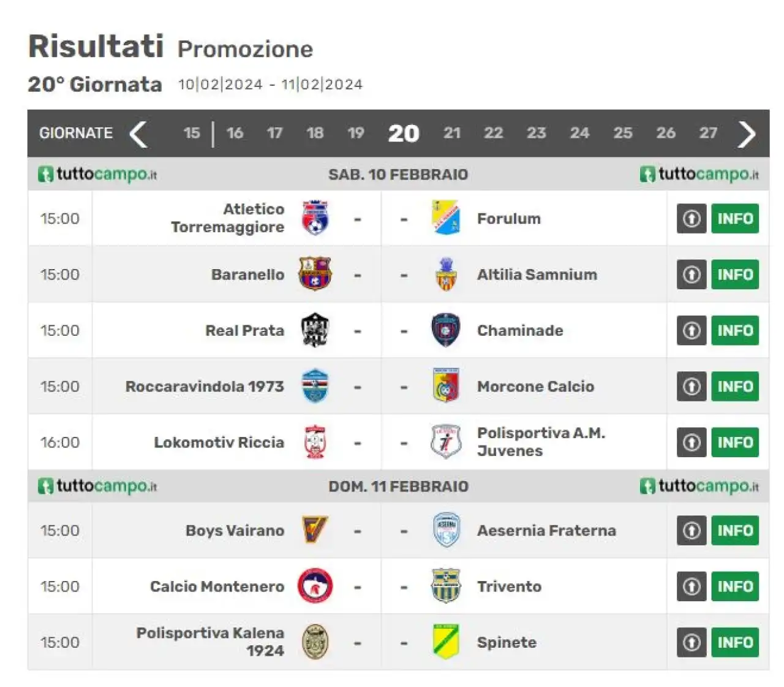Image resolution: width=784 pixels, height=687 pixels.
Task: Click the Forulum team crest
Action: pos(445,218)
